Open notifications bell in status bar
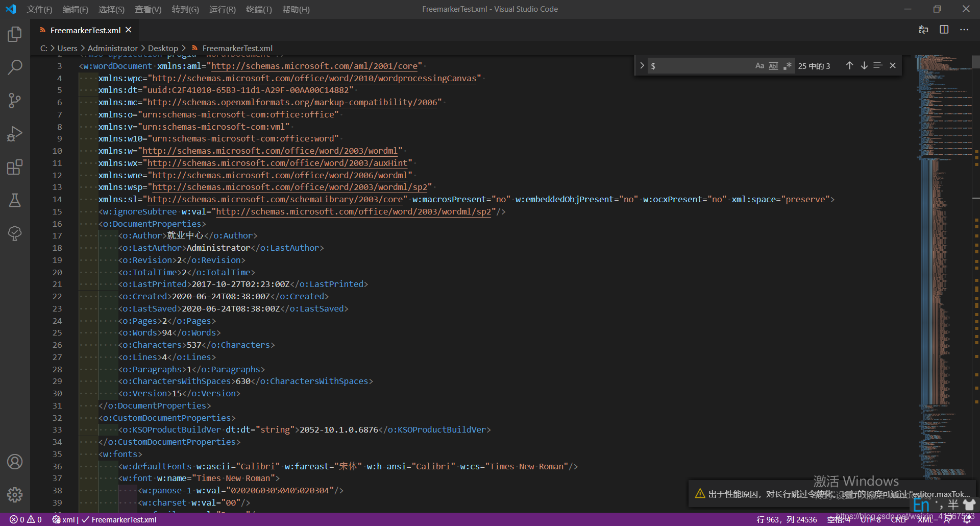 pyautogui.click(x=967, y=519)
